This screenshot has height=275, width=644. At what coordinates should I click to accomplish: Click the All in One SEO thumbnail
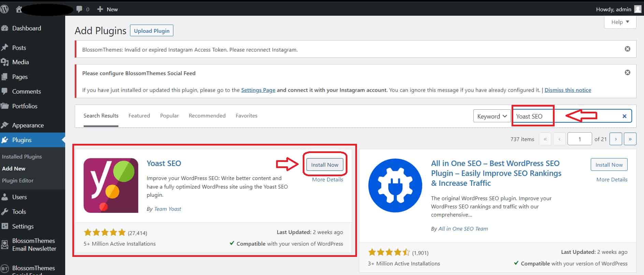(x=395, y=185)
